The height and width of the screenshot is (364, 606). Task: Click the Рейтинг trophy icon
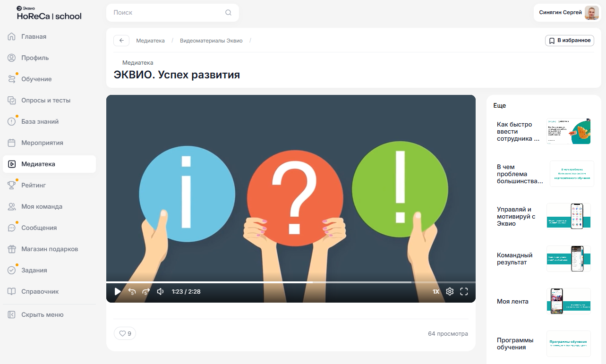[x=12, y=186]
